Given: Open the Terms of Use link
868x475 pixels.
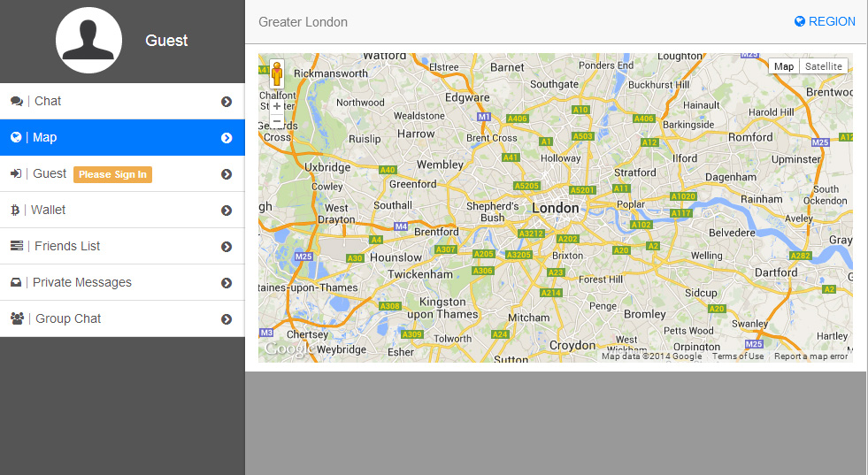Looking at the screenshot, I should point(738,356).
